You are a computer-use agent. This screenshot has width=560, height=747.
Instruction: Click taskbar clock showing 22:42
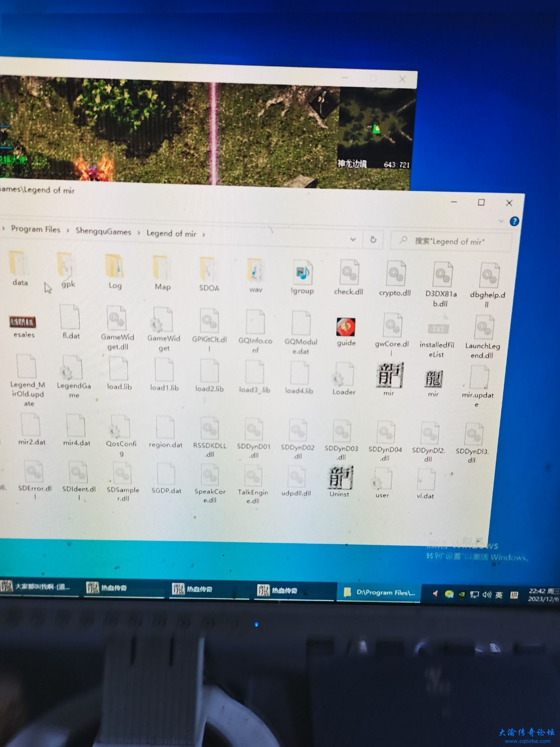(544, 595)
